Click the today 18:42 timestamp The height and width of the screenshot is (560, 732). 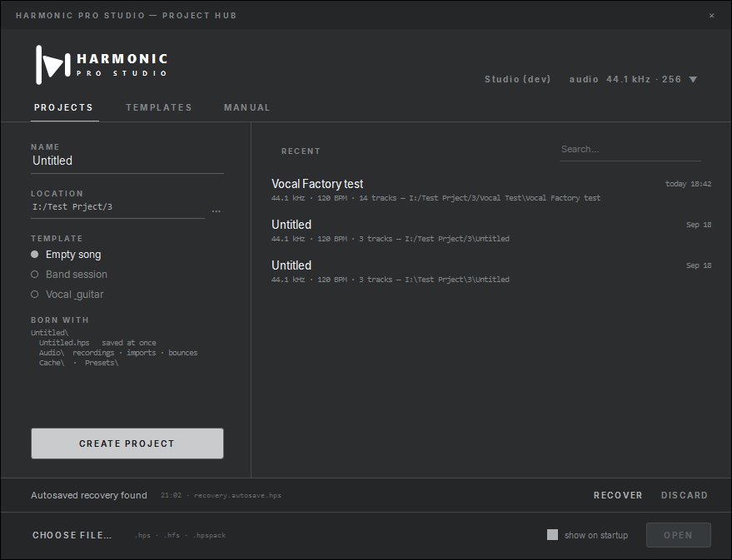[688, 184]
